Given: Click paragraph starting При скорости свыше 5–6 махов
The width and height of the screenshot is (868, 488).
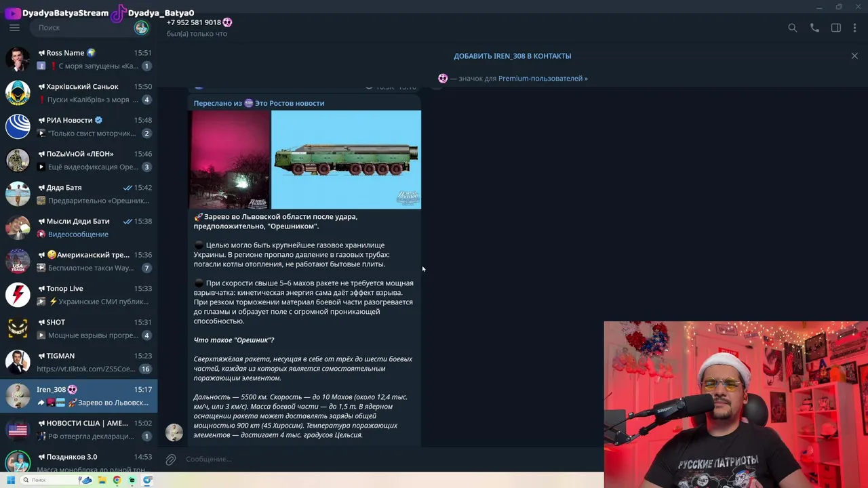Looking at the screenshot, I should pos(303,302).
